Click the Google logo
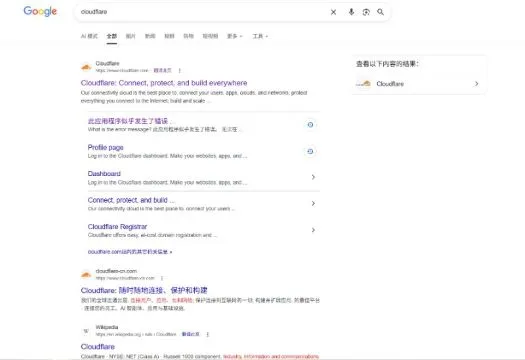 [40, 11]
